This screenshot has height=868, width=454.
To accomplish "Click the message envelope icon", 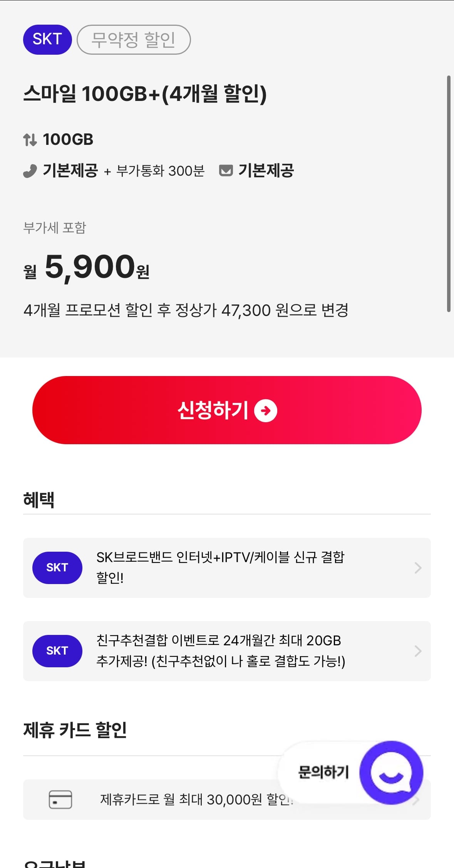I will (x=226, y=170).
